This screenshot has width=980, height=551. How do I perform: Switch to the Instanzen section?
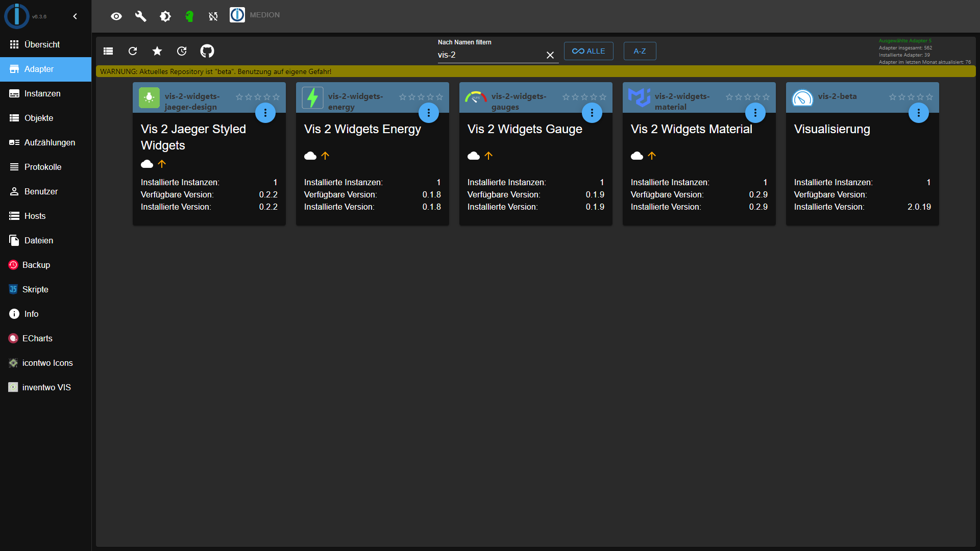(42, 93)
